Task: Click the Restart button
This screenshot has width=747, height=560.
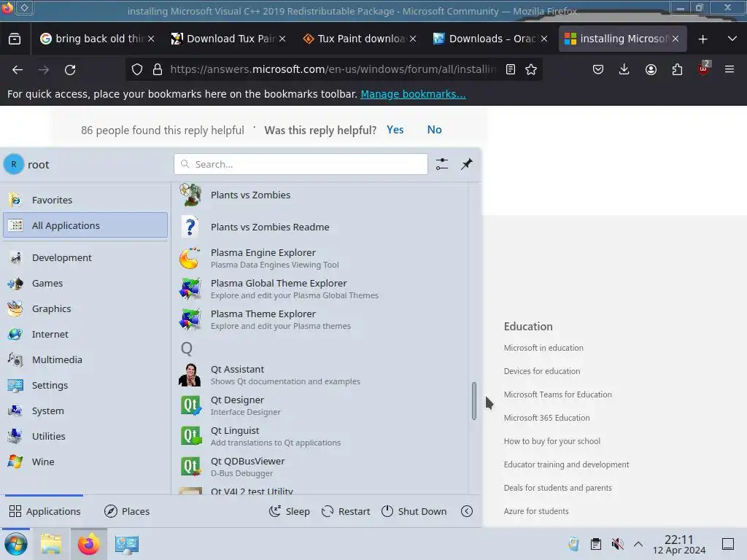Action: pyautogui.click(x=346, y=511)
